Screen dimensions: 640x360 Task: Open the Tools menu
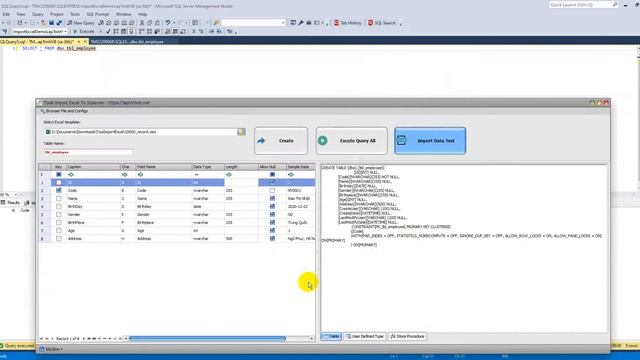(75, 14)
